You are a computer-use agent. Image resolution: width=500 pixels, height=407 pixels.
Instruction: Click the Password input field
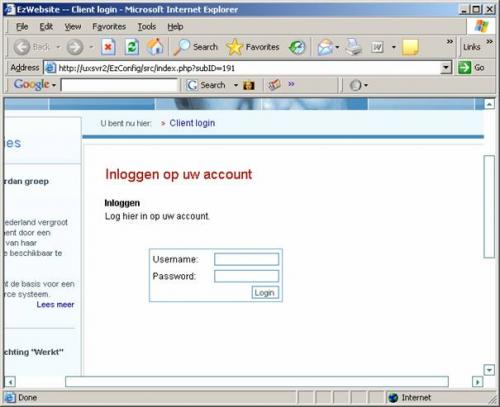246,276
